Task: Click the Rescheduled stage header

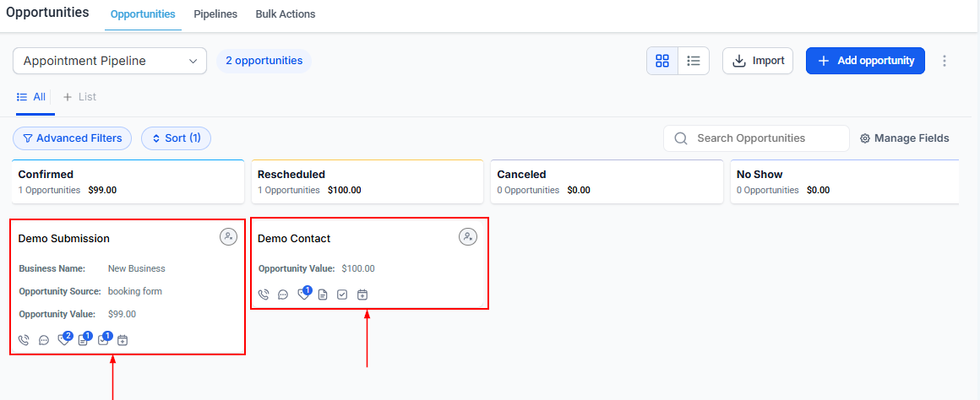Action: (367, 181)
